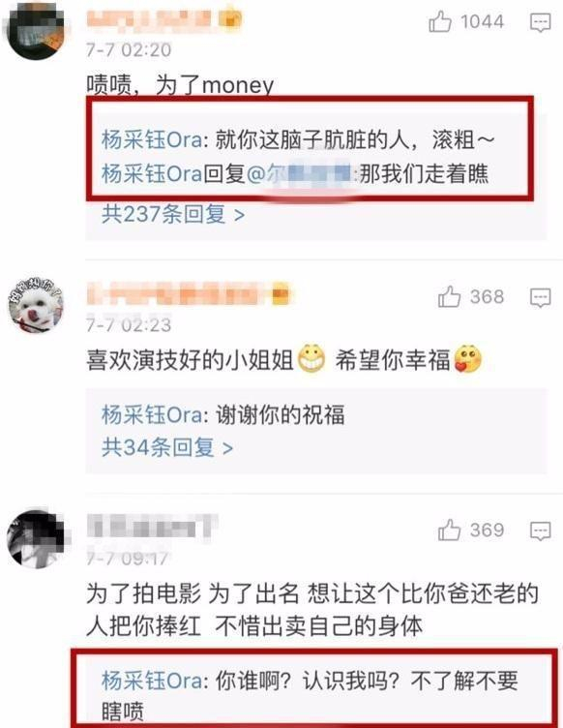The height and width of the screenshot is (728, 563).
Task: Tap first commenter's blurred username
Action: 164,20
